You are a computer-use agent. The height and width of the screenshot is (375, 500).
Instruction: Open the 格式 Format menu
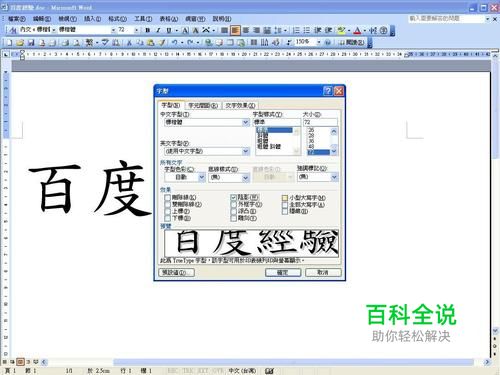click(117, 19)
